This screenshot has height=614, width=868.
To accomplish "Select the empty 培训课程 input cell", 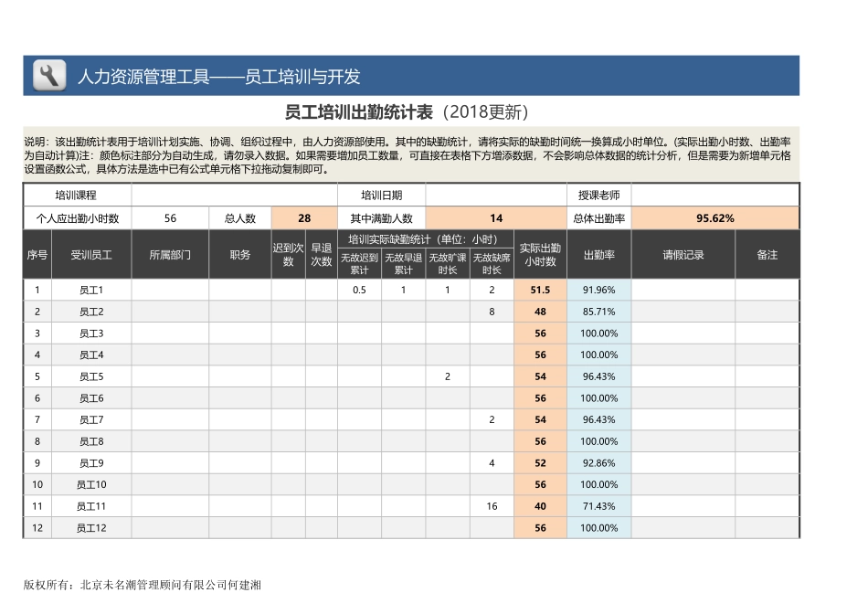I will [x=234, y=196].
